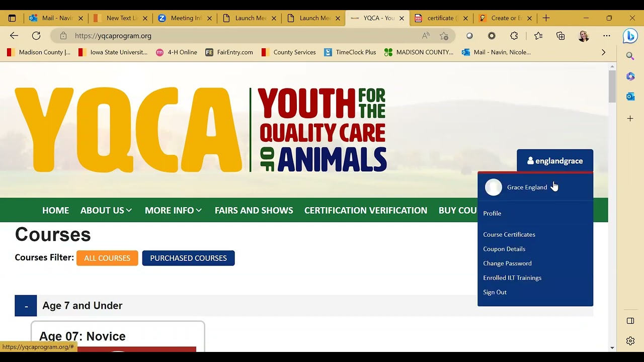Click Grace England avatar circle
This screenshot has height=362, width=644.
(x=494, y=187)
